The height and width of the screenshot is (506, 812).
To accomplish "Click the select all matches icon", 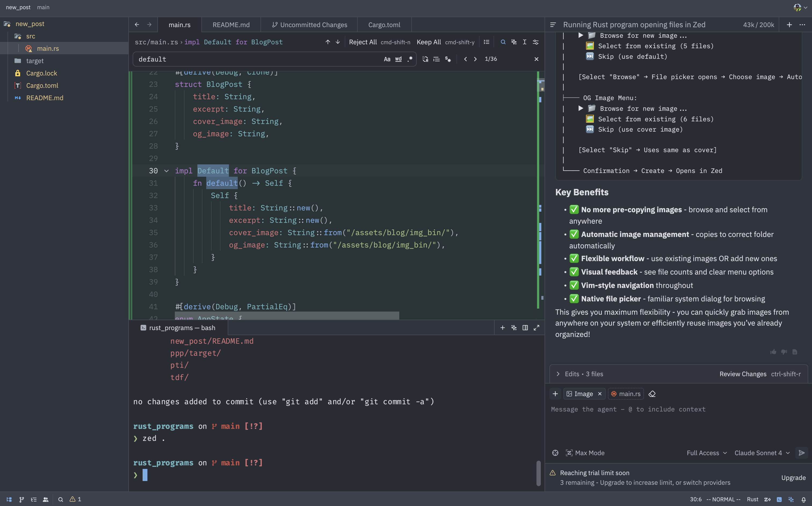I will (448, 59).
